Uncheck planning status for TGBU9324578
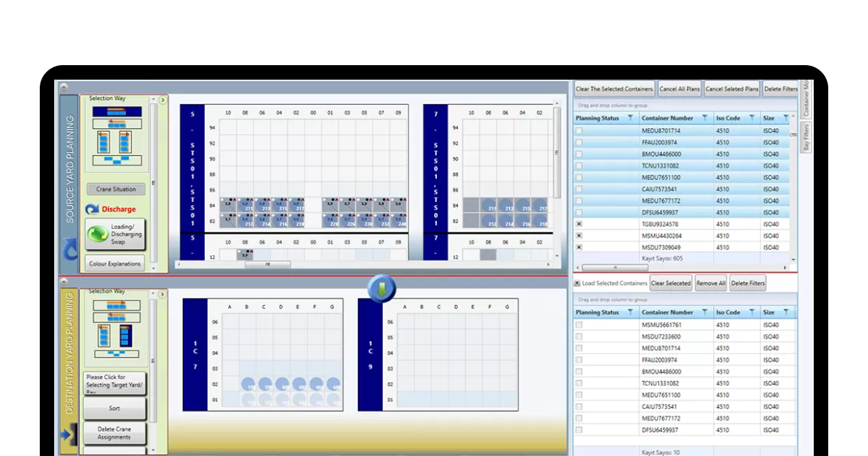868x456 pixels. pyautogui.click(x=579, y=224)
